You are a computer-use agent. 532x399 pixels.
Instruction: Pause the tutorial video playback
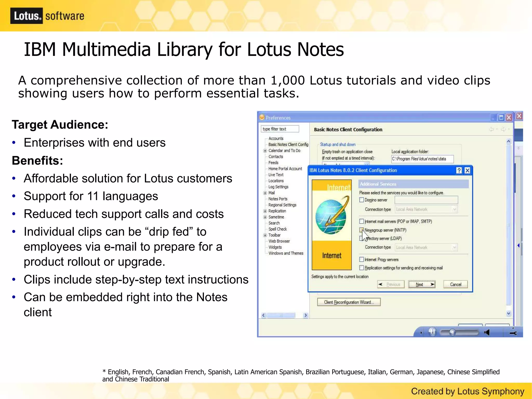coord(432,332)
